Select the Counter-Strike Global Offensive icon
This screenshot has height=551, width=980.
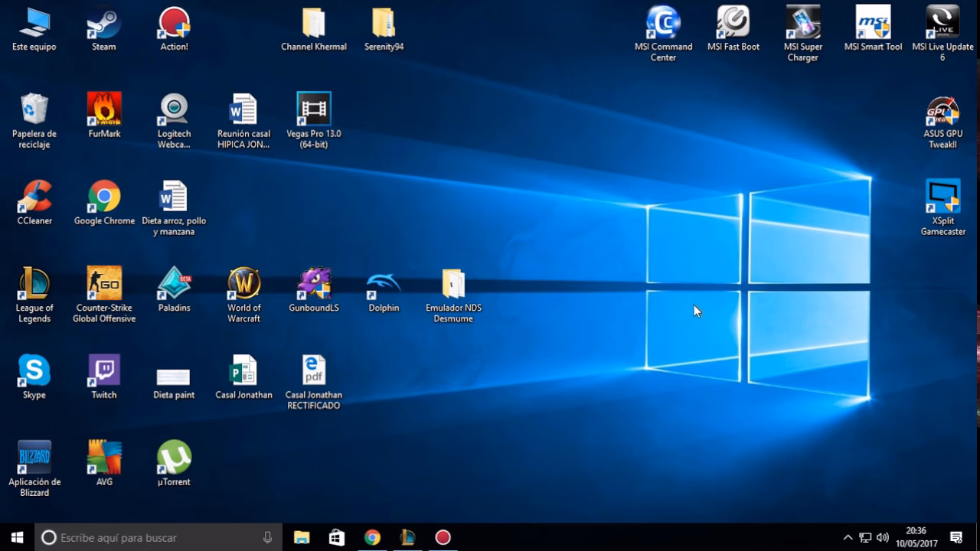[x=104, y=294]
